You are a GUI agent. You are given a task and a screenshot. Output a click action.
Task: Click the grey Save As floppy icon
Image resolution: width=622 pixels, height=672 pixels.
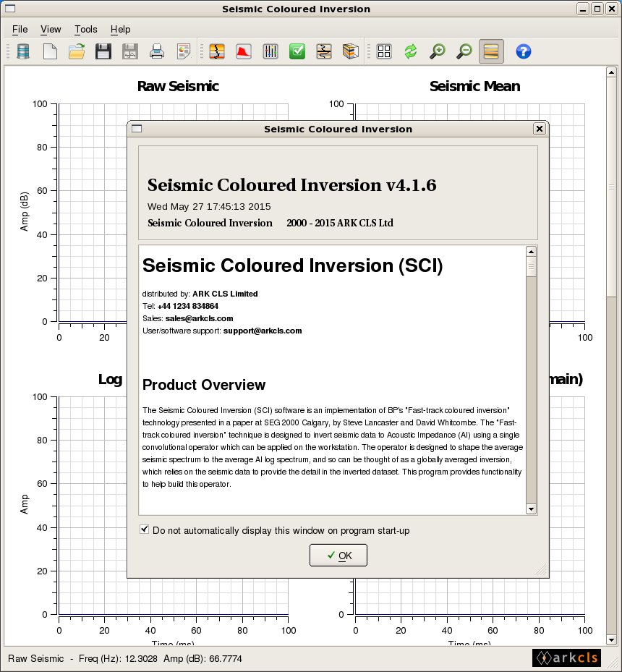(x=129, y=51)
